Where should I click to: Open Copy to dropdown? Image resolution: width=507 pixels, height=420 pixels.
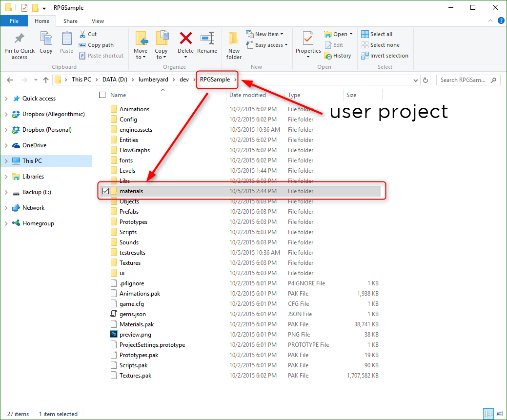[161, 54]
